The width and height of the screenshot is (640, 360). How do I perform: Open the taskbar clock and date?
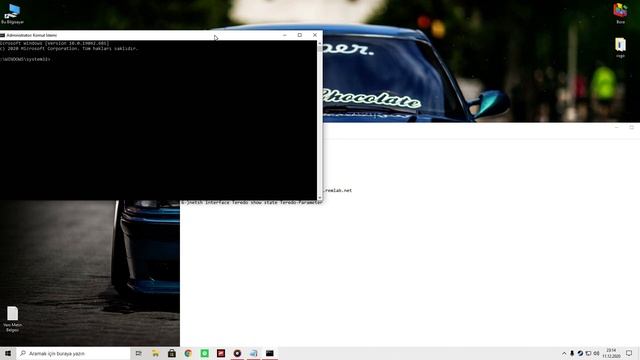[x=611, y=353]
